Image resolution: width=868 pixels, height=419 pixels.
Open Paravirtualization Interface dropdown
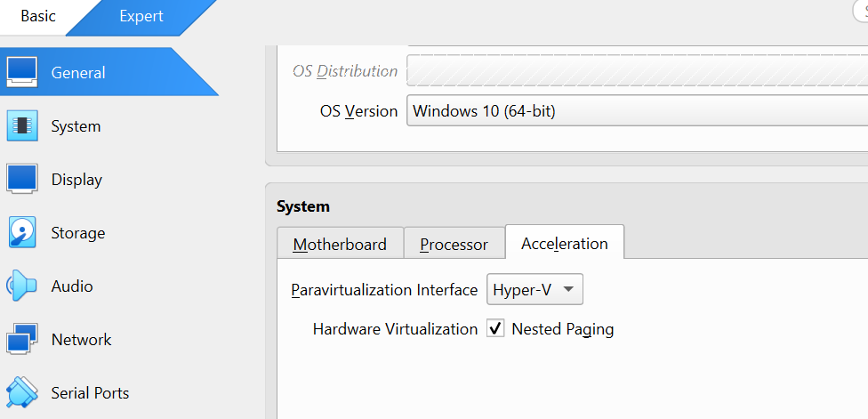tap(535, 290)
